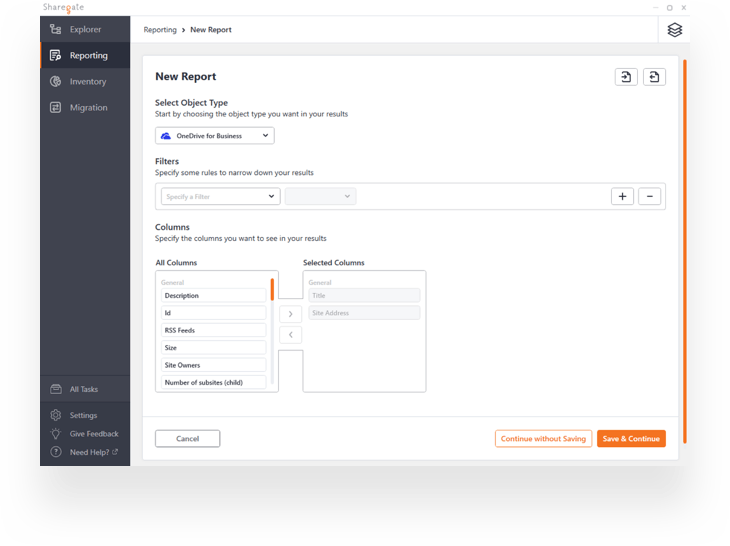The image size is (730, 546).
Task: Open All Tasks in the sidebar
Action: [x=85, y=389]
